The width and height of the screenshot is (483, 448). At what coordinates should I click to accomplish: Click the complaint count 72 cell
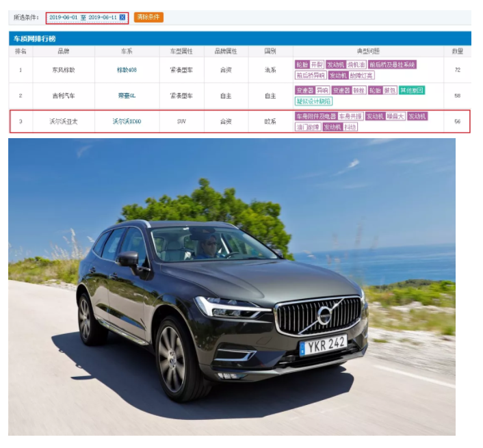coord(458,70)
